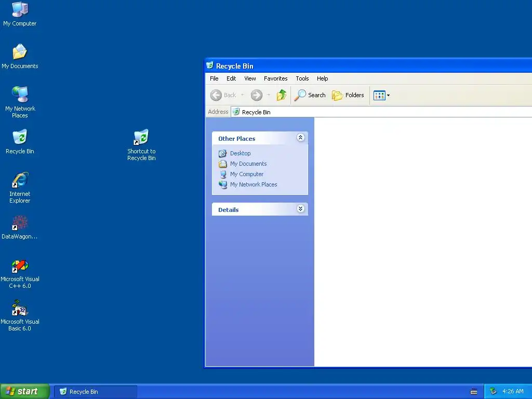532x399 pixels.
Task: Select Microsoft Visual C++ 6.0 shortcut
Action: [x=20, y=274]
